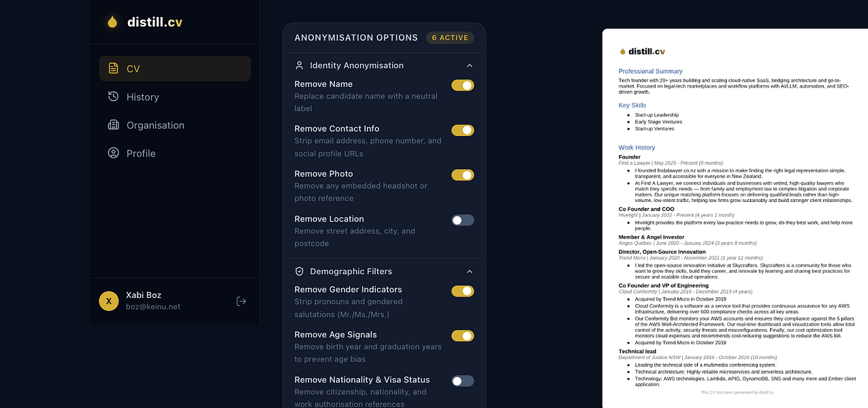Click the shield icon beside Demographic Filters

click(x=300, y=271)
